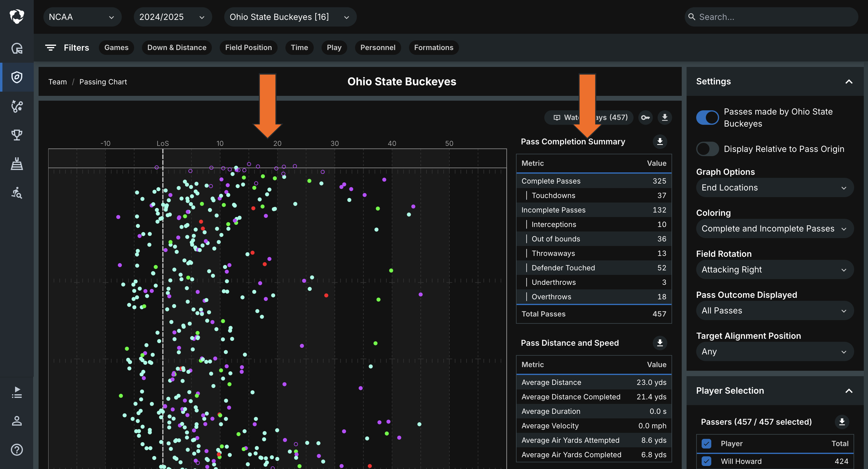Download the Pass Distance and Speed table

click(x=660, y=343)
